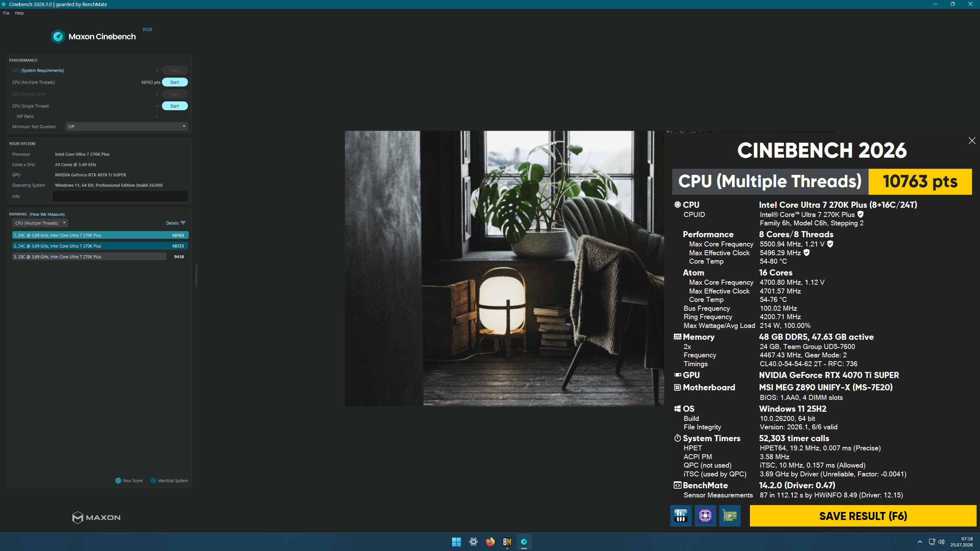Open the Minimum Test Duration dropdown
The image size is (980, 551).
coord(127,127)
